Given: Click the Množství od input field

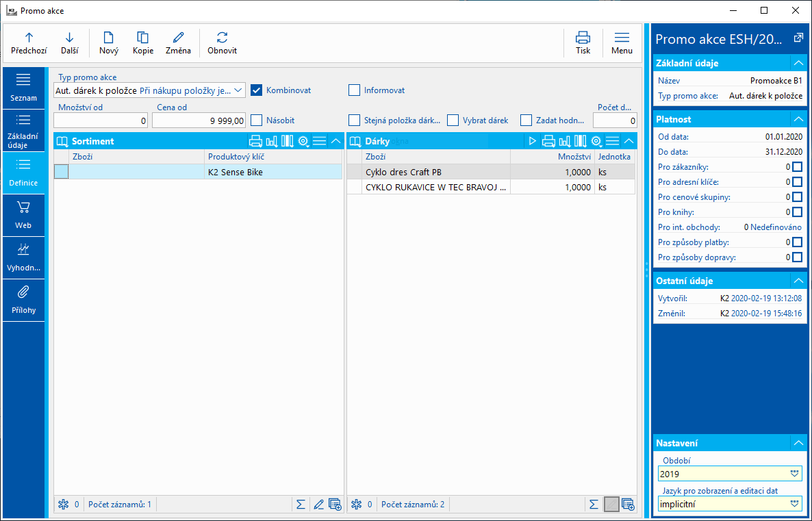Looking at the screenshot, I should pos(101,120).
